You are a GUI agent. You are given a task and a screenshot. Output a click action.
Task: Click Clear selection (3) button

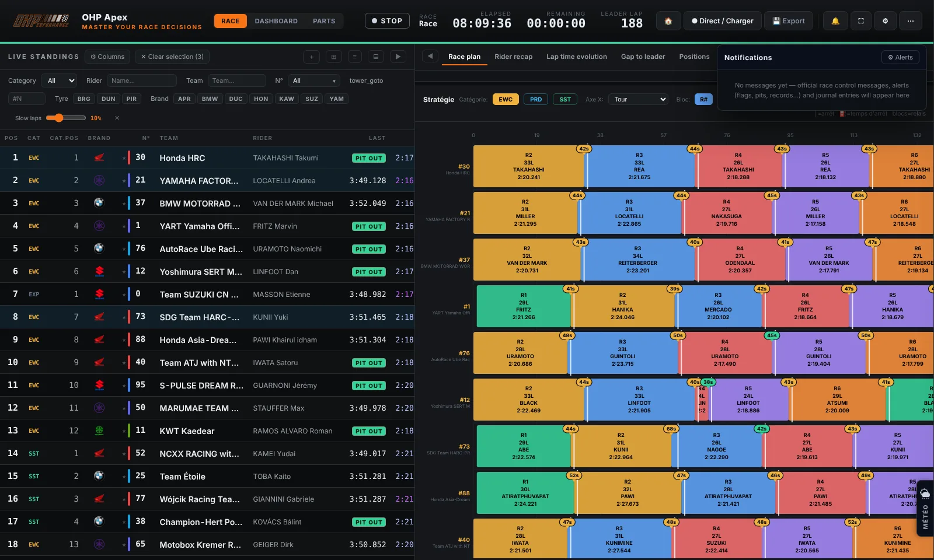172,57
